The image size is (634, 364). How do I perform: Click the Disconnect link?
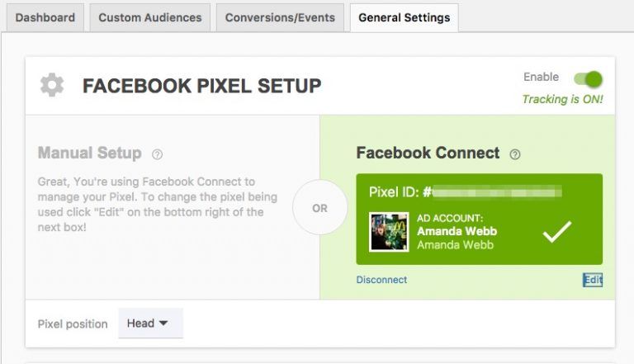tap(381, 280)
